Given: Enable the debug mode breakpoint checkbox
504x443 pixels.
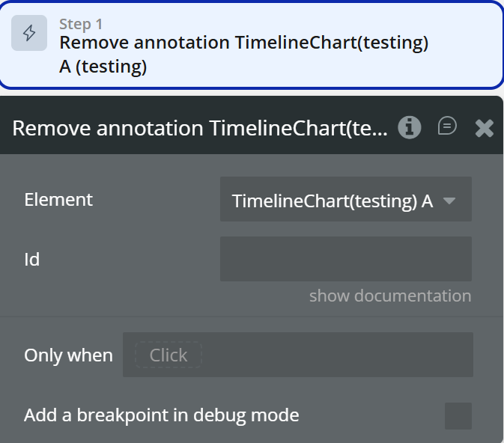Looking at the screenshot, I should pyautogui.click(x=458, y=416).
